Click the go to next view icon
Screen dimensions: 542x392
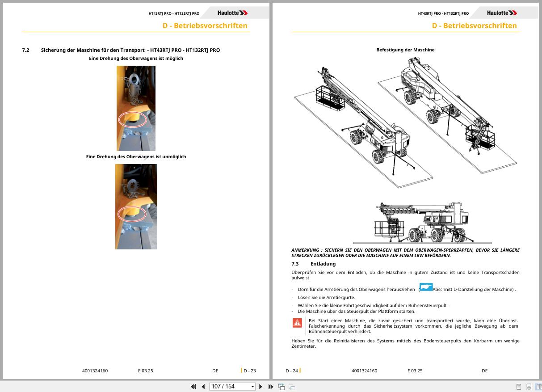point(292,387)
